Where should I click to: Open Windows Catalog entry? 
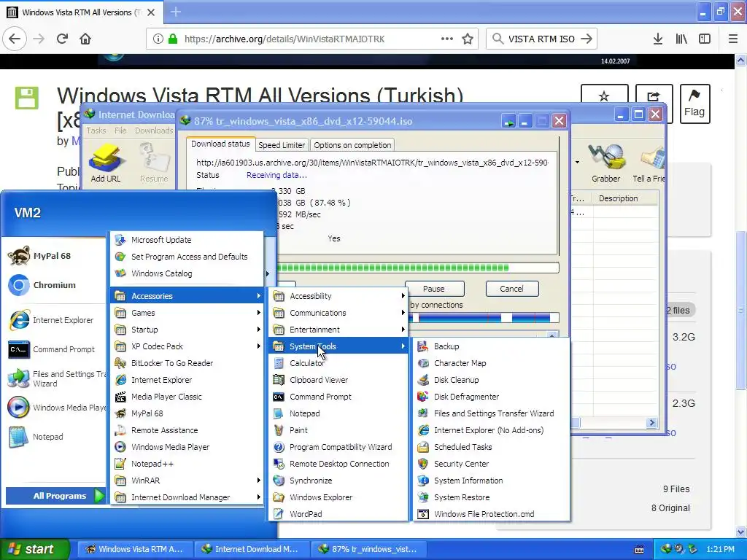click(187, 273)
